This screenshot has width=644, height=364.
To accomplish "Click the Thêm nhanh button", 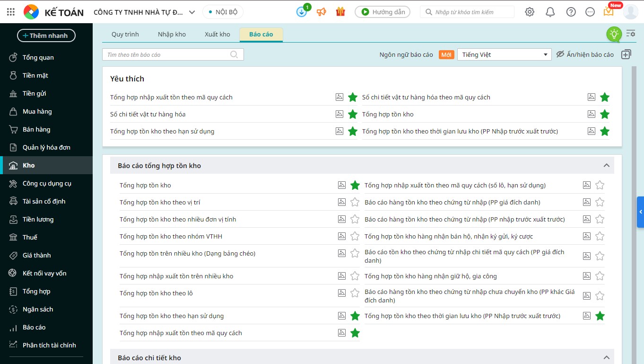I will pos(46,36).
